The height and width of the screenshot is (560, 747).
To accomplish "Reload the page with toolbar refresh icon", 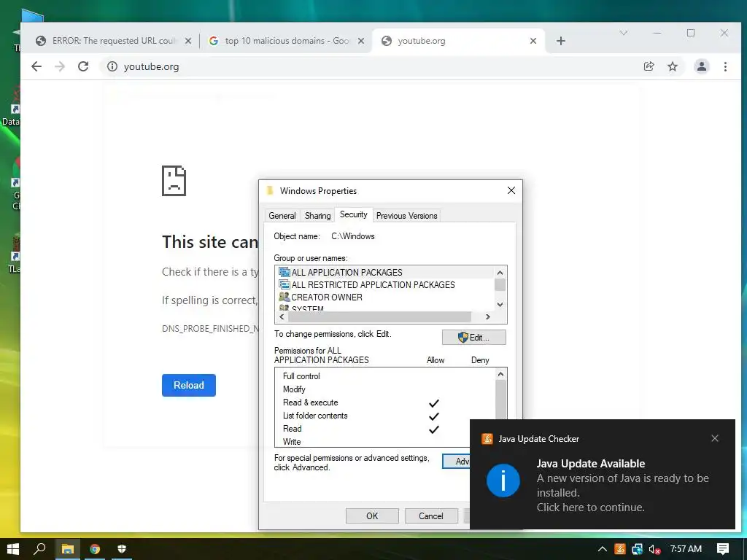I will 83,66.
